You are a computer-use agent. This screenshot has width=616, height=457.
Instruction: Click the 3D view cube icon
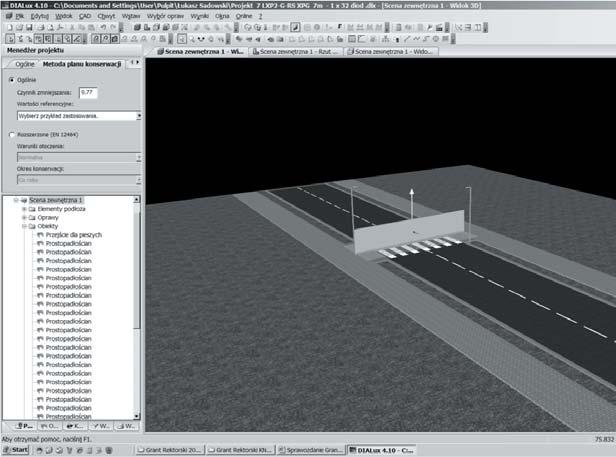click(x=137, y=28)
